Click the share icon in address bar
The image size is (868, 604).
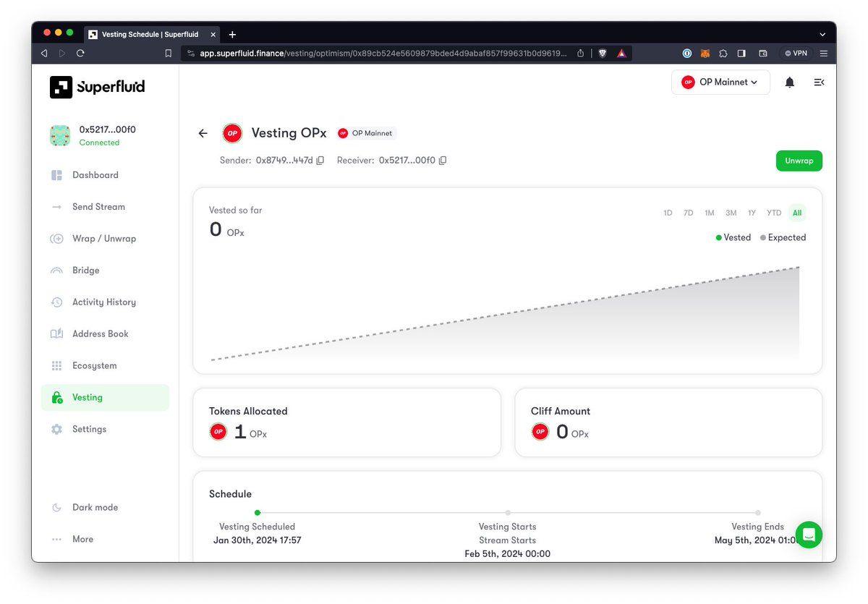click(580, 53)
